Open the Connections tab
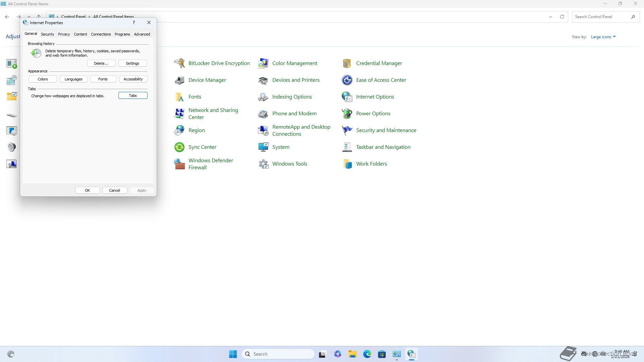 pyautogui.click(x=101, y=34)
